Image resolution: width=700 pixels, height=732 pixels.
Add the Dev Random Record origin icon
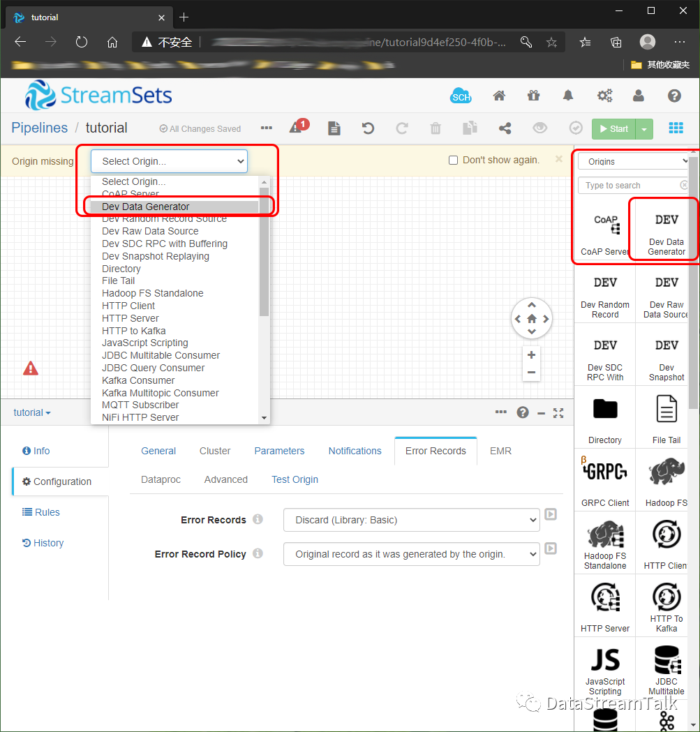point(605,283)
